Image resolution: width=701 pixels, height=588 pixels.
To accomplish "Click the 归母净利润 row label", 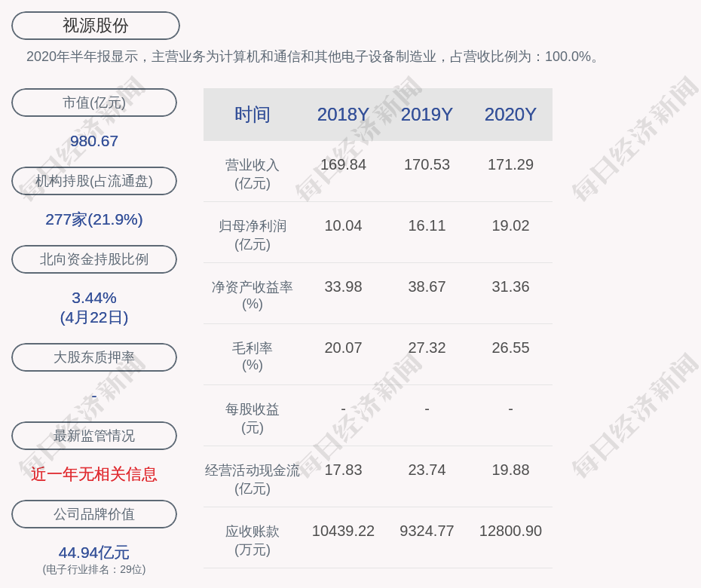I will pos(253,235).
